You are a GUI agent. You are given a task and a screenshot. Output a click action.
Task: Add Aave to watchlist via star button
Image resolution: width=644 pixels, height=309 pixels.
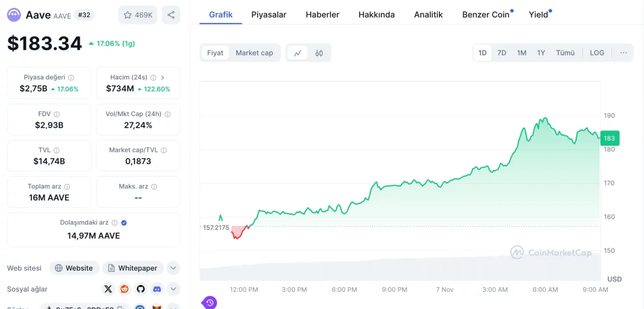(138, 15)
